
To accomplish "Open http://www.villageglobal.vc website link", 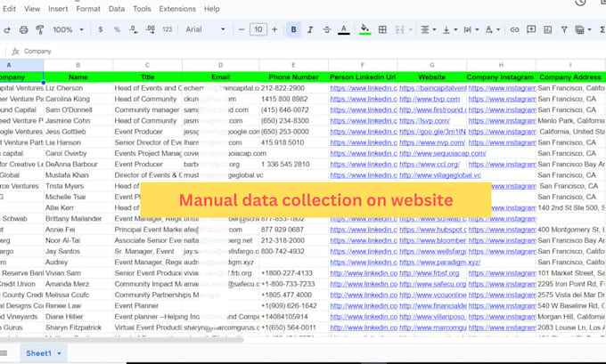I will [440, 175].
